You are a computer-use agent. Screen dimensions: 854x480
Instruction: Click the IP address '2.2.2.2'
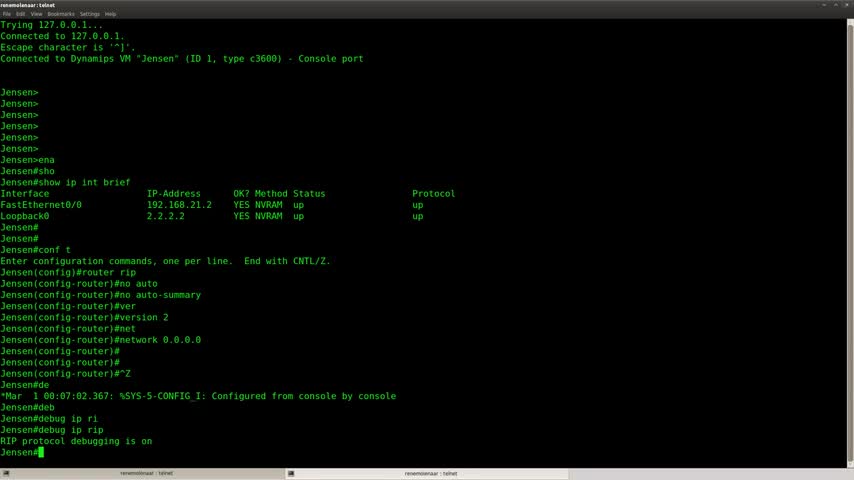point(166,216)
